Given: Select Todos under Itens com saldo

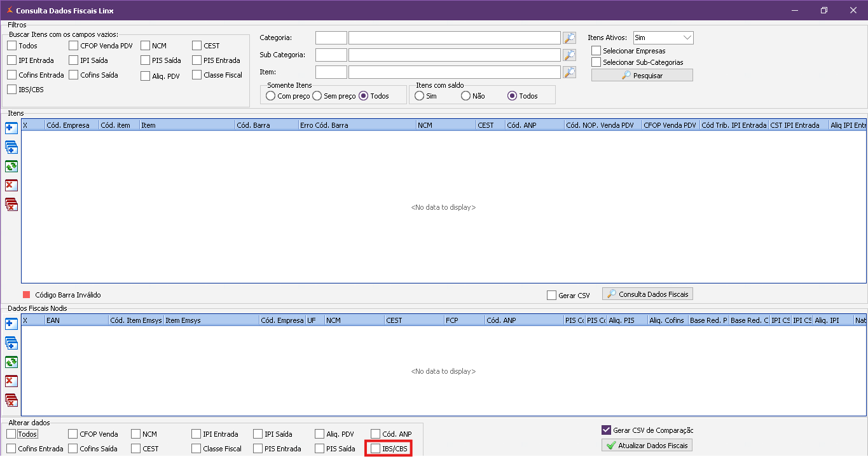Looking at the screenshot, I should [x=512, y=96].
